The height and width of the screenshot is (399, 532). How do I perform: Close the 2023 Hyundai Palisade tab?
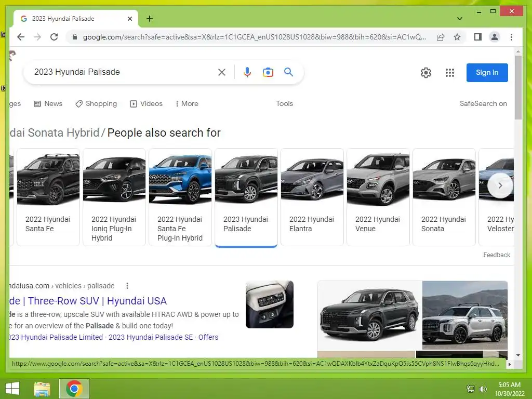(129, 19)
